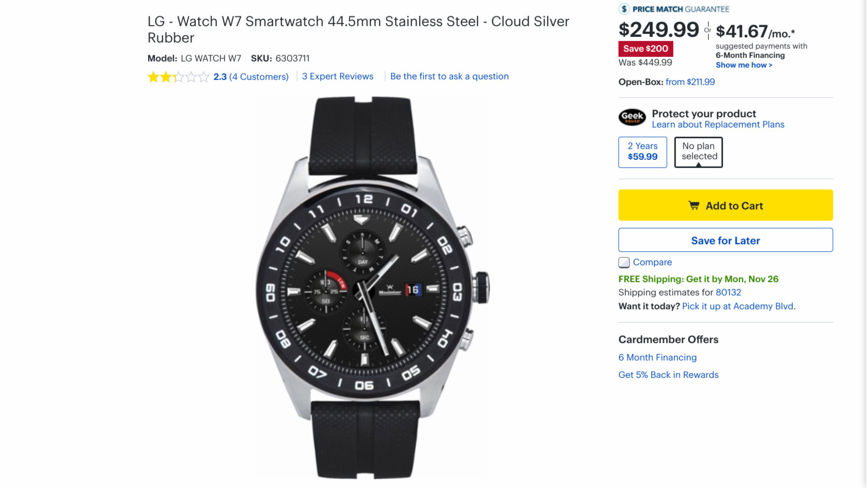This screenshot has width=868, height=488.
Task: Click the Geek Squad logo icon
Action: pos(632,117)
